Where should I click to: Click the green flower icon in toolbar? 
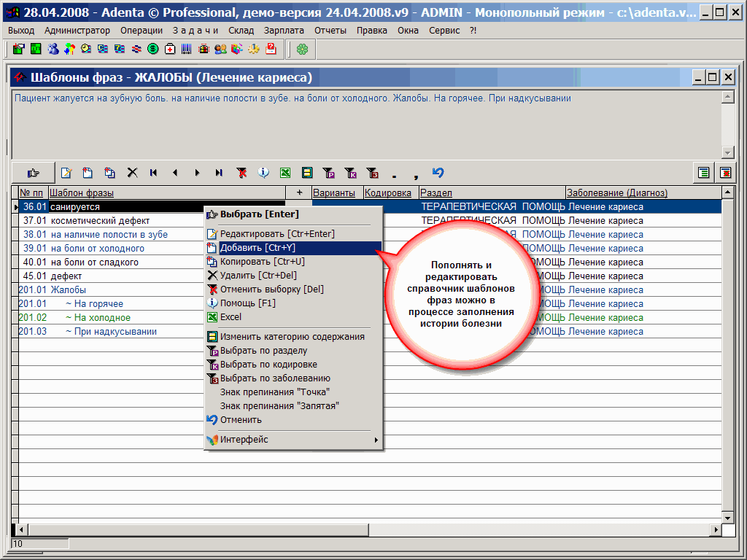tap(302, 49)
